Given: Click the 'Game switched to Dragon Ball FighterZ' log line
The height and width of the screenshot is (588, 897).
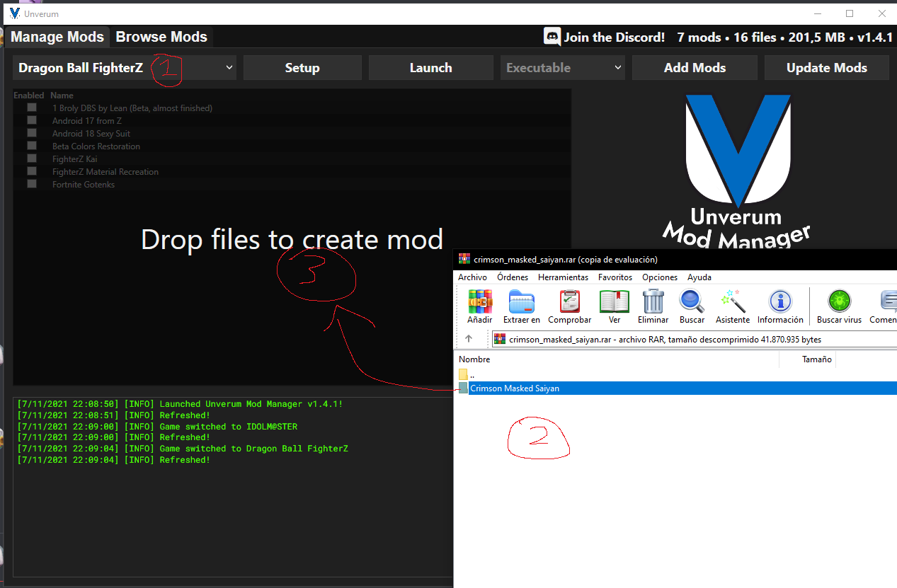Looking at the screenshot, I should [x=183, y=449].
